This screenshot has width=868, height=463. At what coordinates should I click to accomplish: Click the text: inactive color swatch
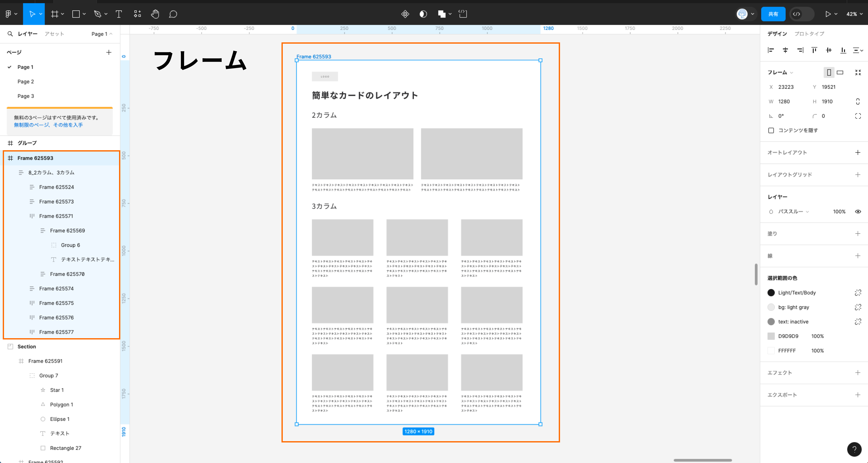(x=771, y=322)
